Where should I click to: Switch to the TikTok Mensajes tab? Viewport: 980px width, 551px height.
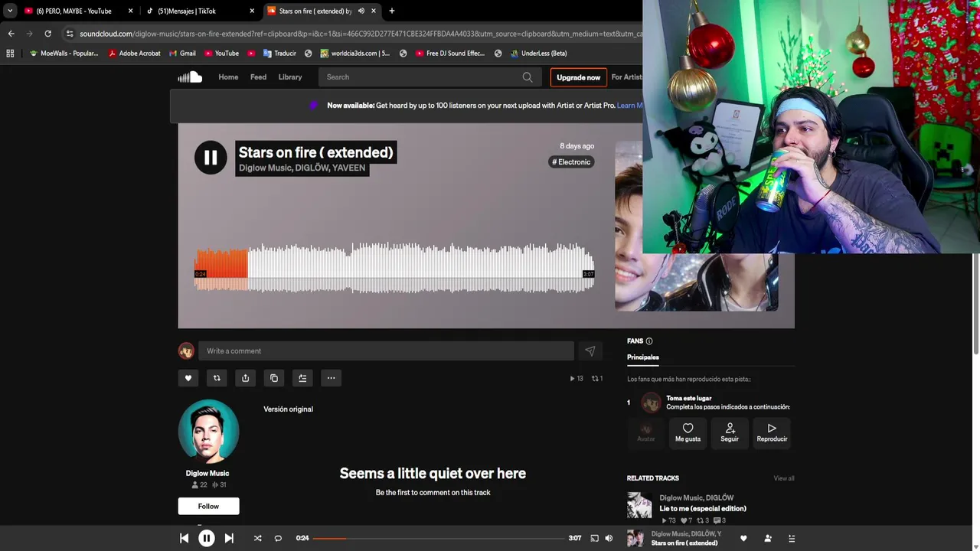pyautogui.click(x=187, y=11)
